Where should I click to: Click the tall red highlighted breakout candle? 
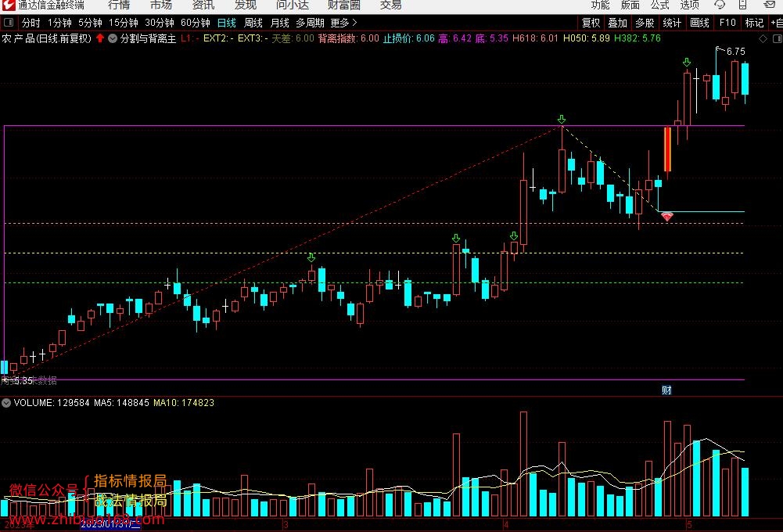click(667, 149)
